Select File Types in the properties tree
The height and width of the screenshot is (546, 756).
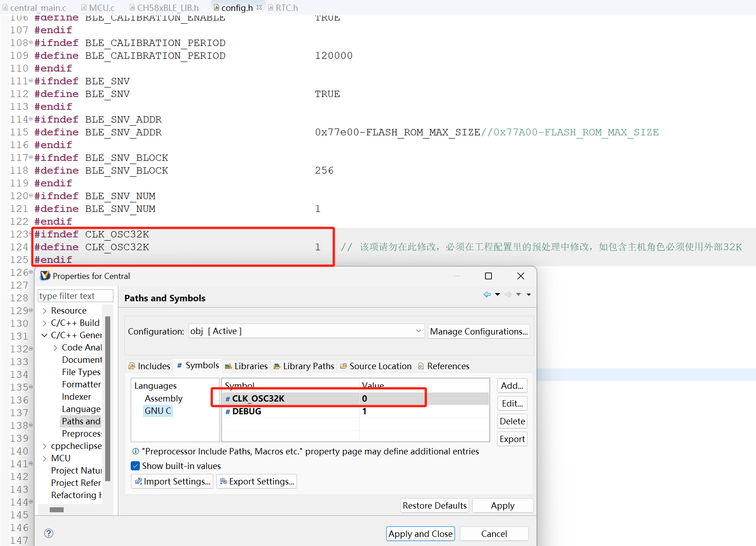[81, 372]
